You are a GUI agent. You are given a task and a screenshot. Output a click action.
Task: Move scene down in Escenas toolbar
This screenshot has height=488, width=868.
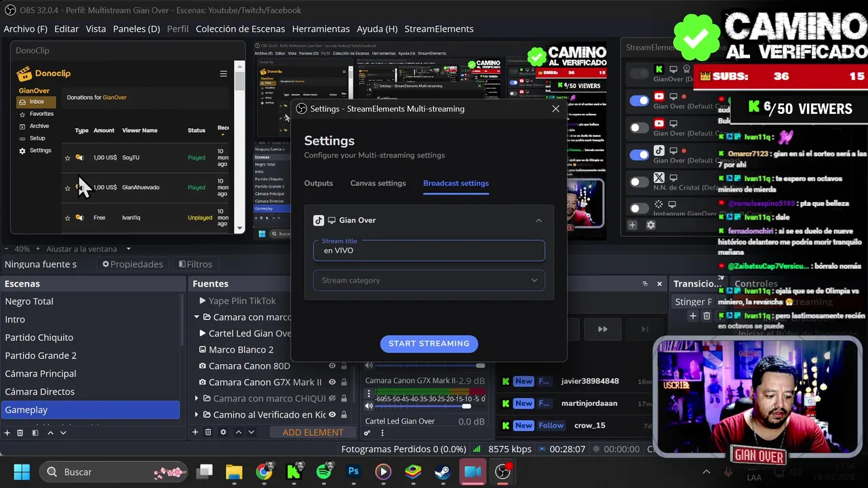click(63, 432)
